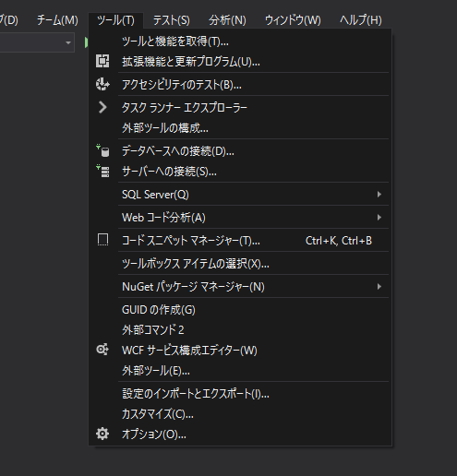Viewport: 457px width, 476px height.
Task: Click the server connection icon
Action: pyautogui.click(x=102, y=171)
